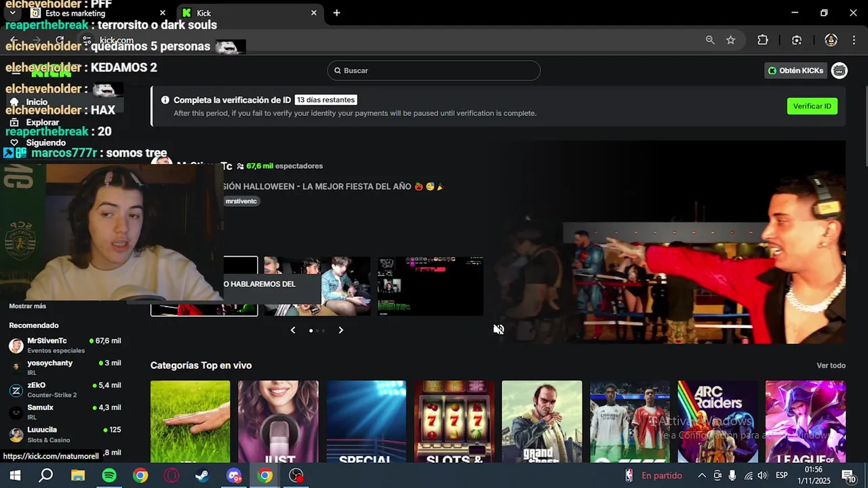Click the info icon in verification banner
This screenshot has width=868, height=488.
165,100
